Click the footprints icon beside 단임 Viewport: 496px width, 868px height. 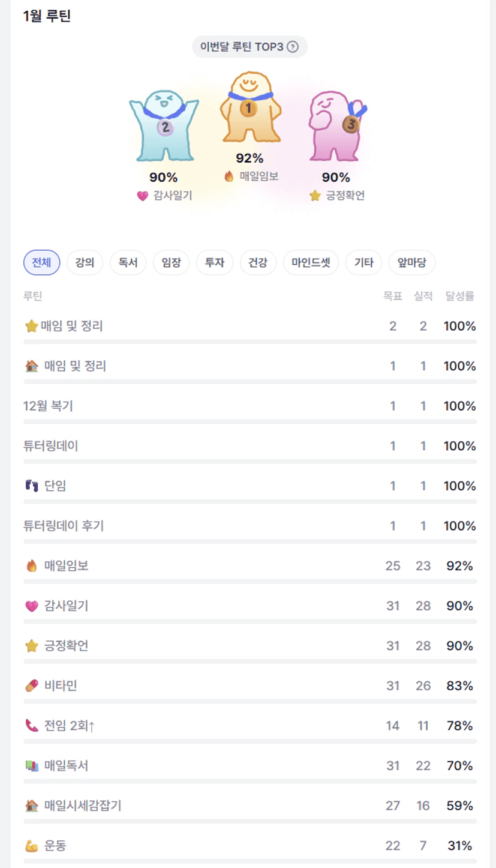pos(32,486)
